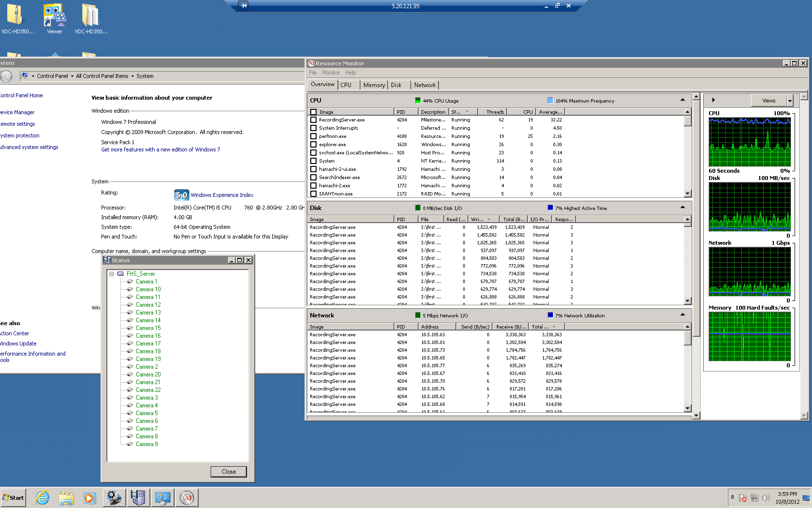Open Get more features with new edition link
812x508 pixels.
pyautogui.click(x=160, y=149)
